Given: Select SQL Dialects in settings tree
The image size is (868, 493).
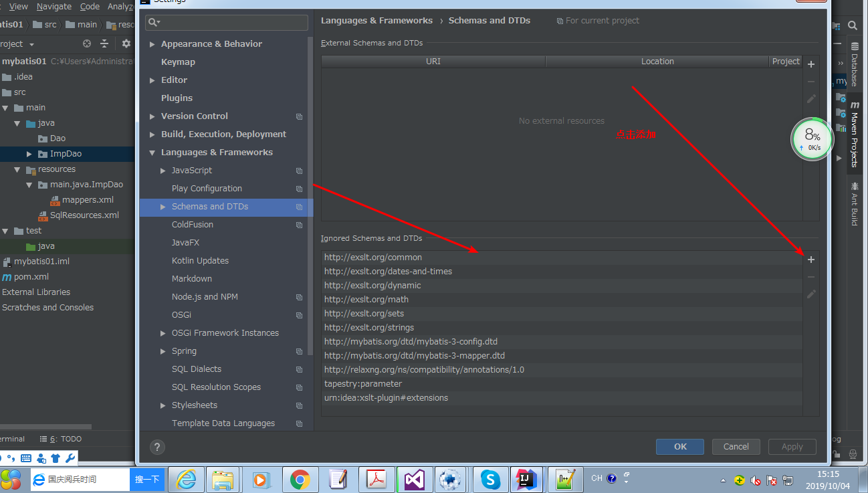Looking at the screenshot, I should tap(197, 369).
